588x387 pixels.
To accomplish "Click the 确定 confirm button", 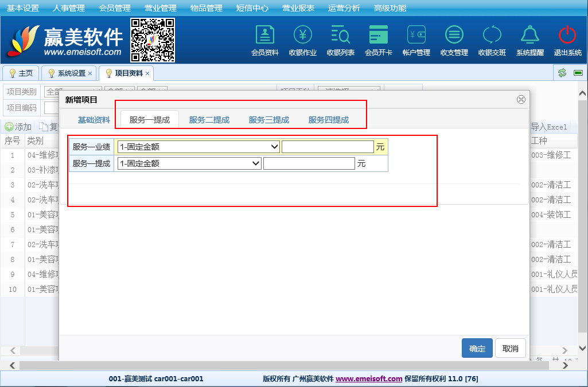I will (477, 349).
